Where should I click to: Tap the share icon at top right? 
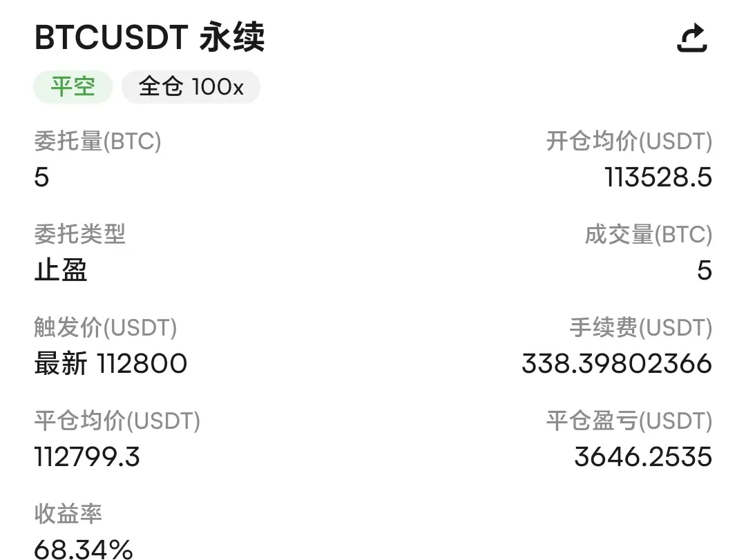692,37
